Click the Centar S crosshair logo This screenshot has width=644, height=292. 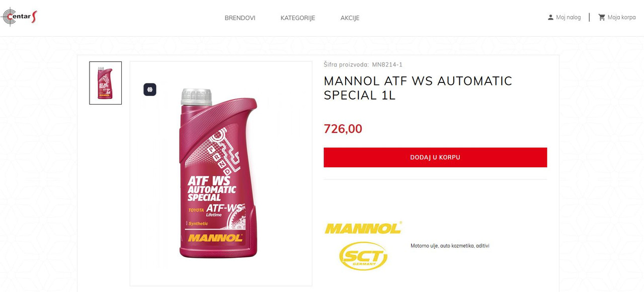[19, 17]
